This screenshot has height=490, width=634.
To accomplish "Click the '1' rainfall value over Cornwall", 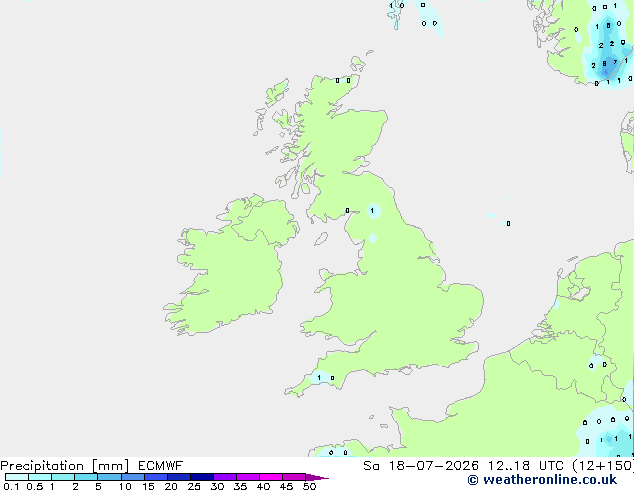I will click(x=319, y=378).
